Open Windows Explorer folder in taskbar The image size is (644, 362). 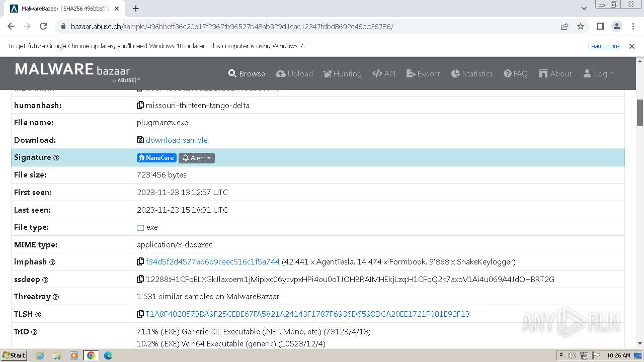coord(57,355)
